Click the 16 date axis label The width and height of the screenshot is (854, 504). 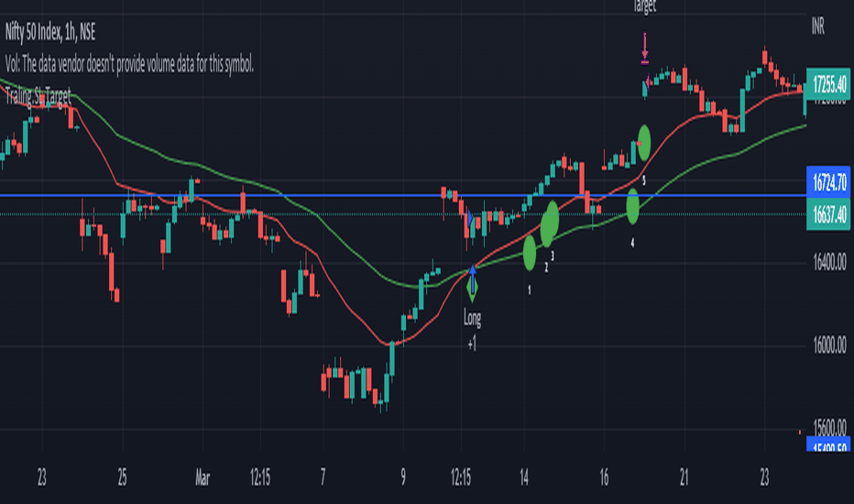pyautogui.click(x=604, y=477)
